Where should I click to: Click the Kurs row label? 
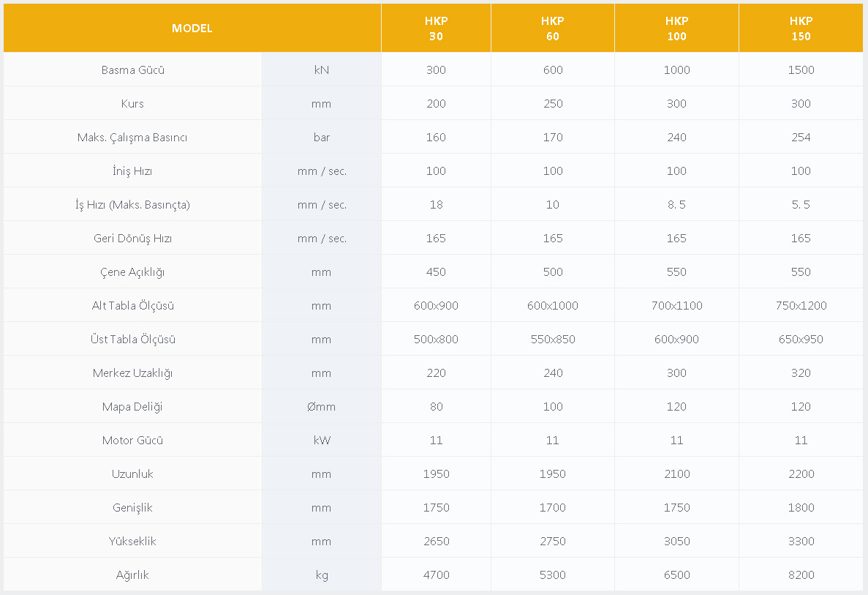coord(132,104)
